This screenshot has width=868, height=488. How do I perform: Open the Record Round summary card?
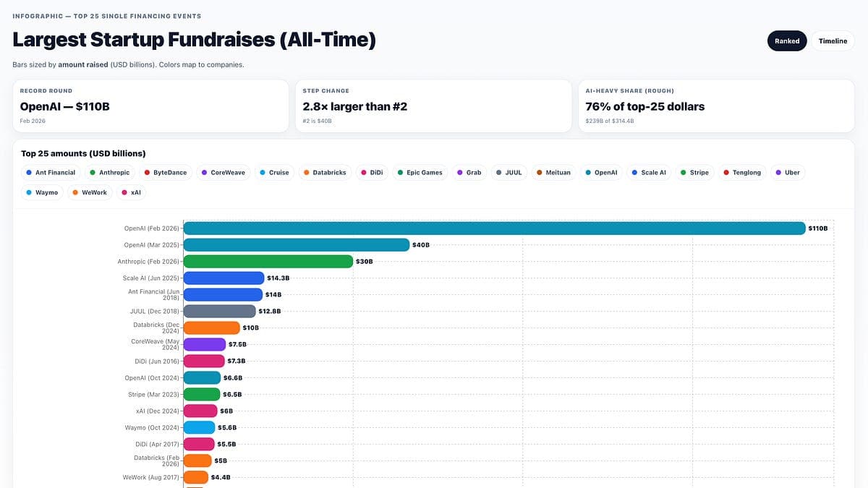click(150, 106)
